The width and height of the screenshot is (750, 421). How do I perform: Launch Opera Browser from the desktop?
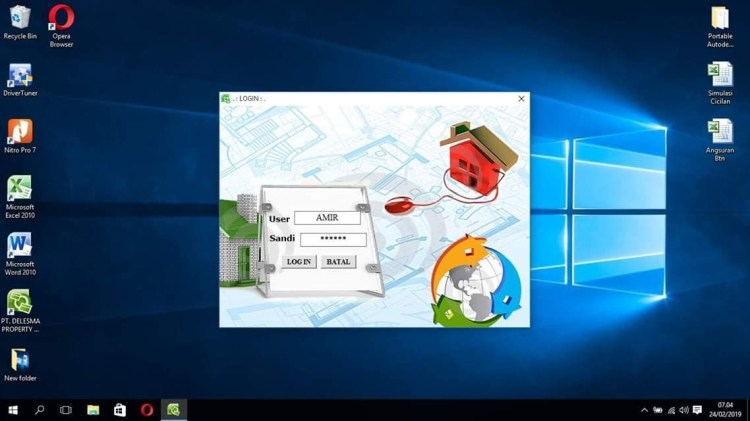(61, 18)
